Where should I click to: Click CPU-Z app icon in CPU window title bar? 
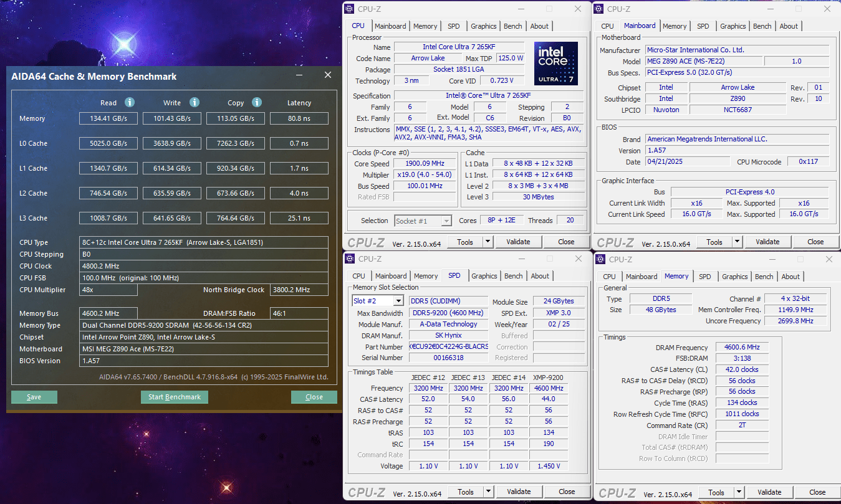click(x=350, y=9)
